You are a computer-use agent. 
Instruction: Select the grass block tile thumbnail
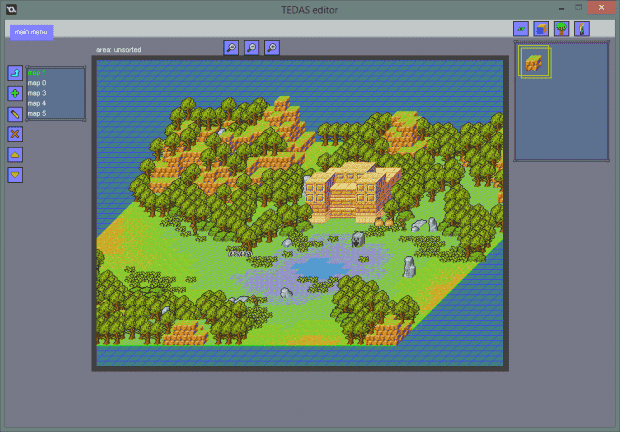(x=534, y=63)
